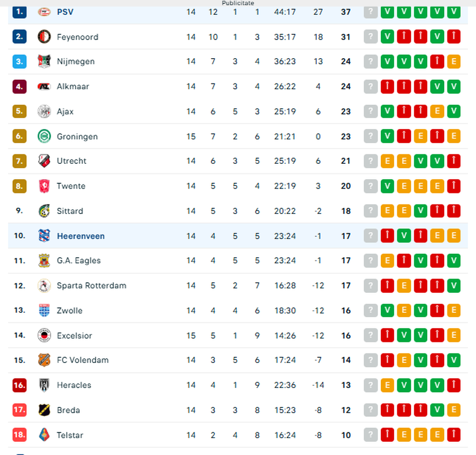Click the Feyenoord club crest icon
The height and width of the screenshot is (455, 476).
(x=44, y=37)
